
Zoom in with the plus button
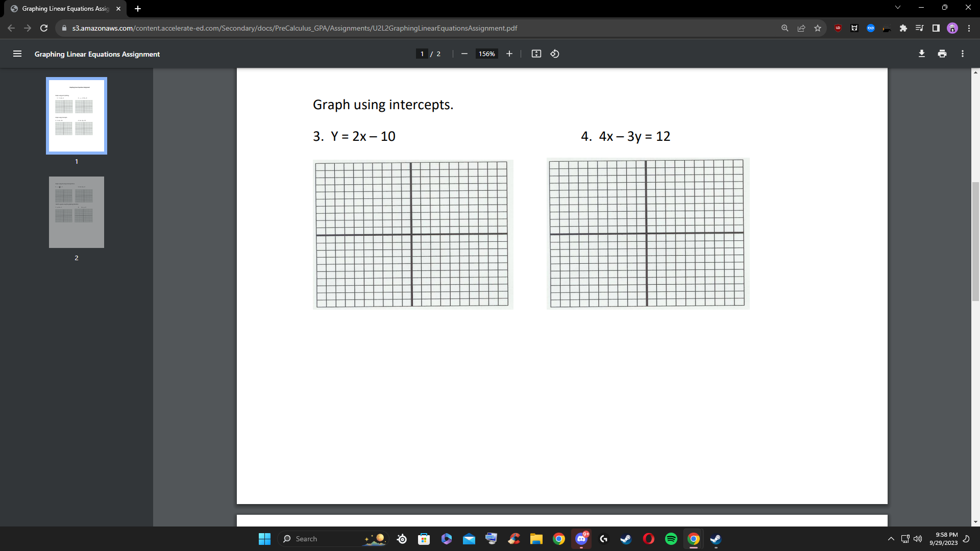tap(509, 54)
